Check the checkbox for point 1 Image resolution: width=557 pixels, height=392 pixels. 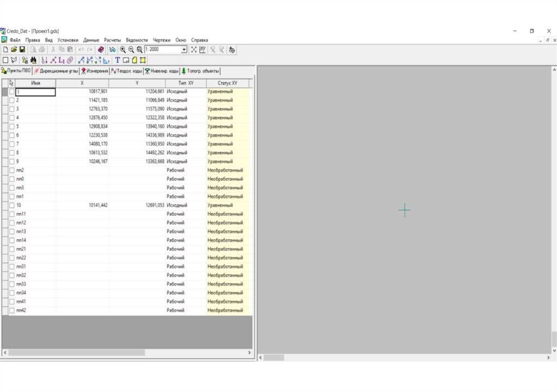pos(12,92)
